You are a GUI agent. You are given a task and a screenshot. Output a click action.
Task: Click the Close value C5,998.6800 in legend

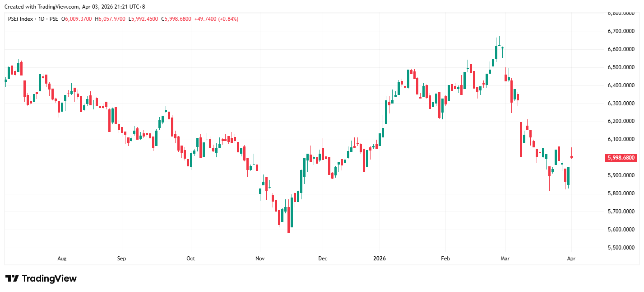(x=177, y=19)
